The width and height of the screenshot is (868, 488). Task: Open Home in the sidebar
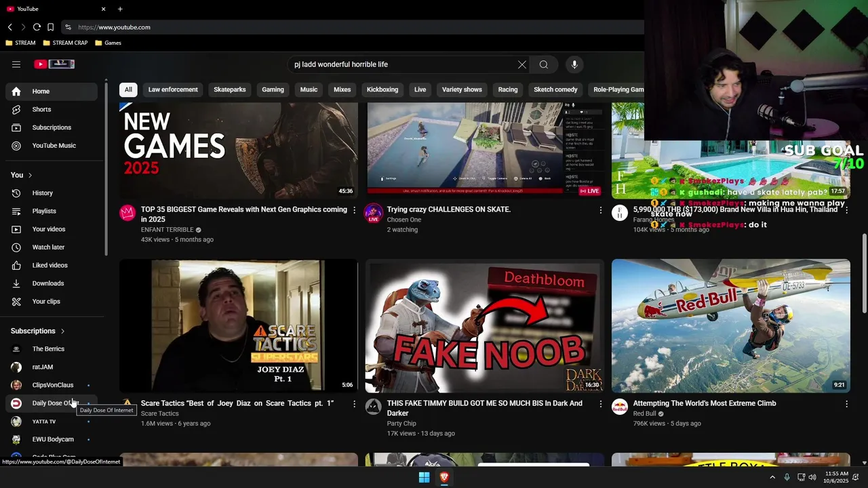click(52, 91)
